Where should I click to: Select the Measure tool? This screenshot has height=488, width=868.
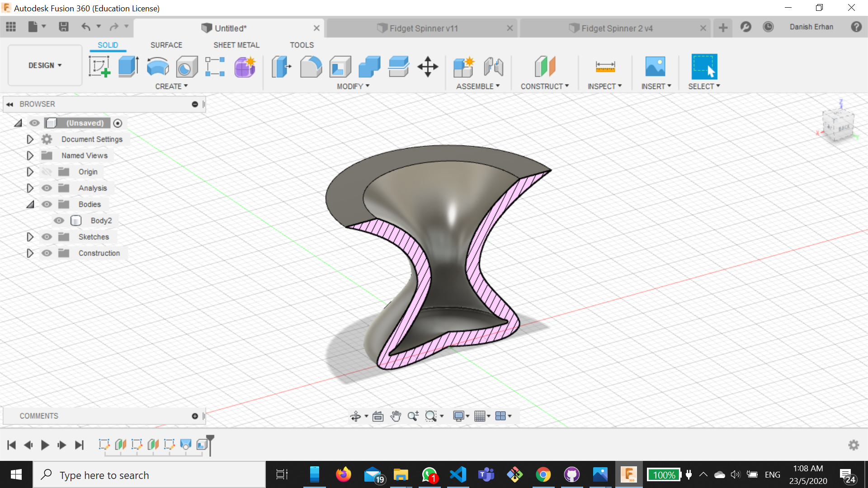pyautogui.click(x=605, y=66)
